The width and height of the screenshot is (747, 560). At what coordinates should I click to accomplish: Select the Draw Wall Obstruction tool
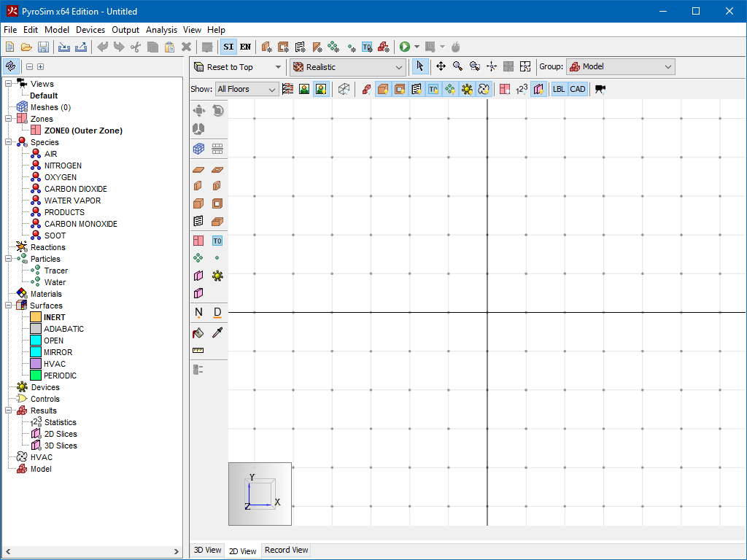click(x=198, y=186)
